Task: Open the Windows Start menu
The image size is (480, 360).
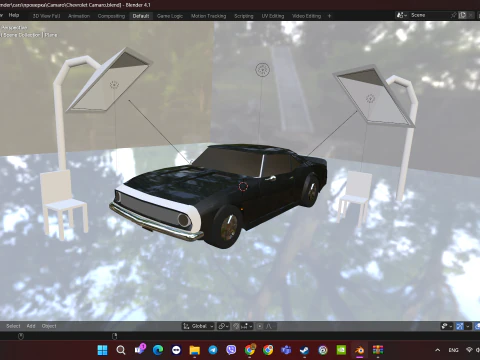Action: pyautogui.click(x=102, y=350)
